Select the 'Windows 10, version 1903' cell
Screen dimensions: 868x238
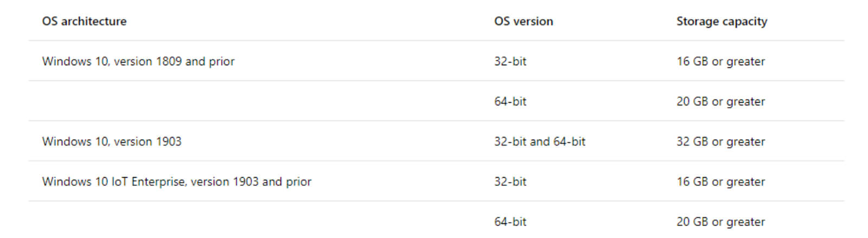click(x=112, y=142)
